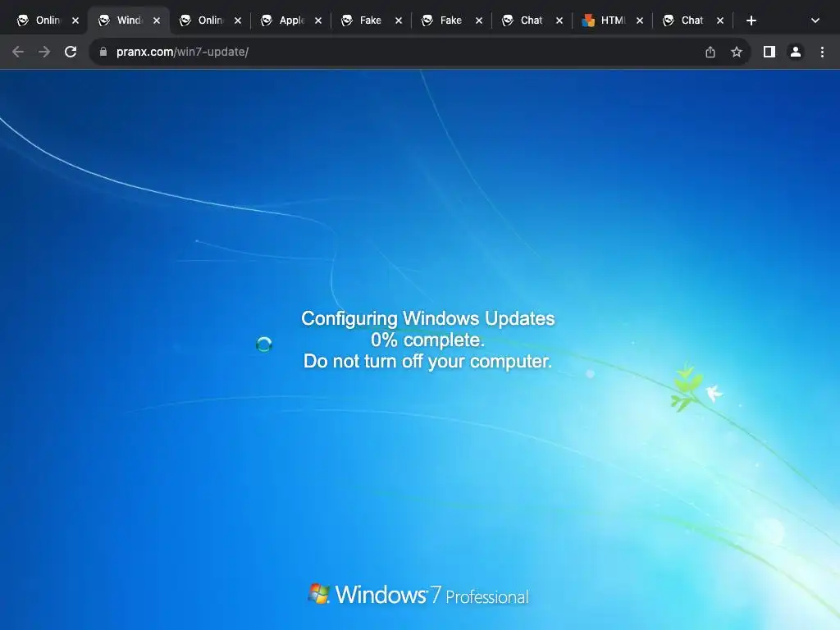Close the second Onlin tab

(x=238, y=21)
